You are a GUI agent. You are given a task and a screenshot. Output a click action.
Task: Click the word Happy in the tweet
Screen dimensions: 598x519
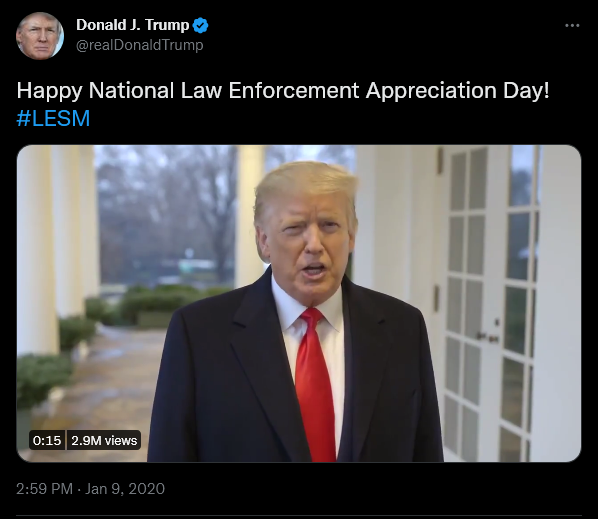50,92
